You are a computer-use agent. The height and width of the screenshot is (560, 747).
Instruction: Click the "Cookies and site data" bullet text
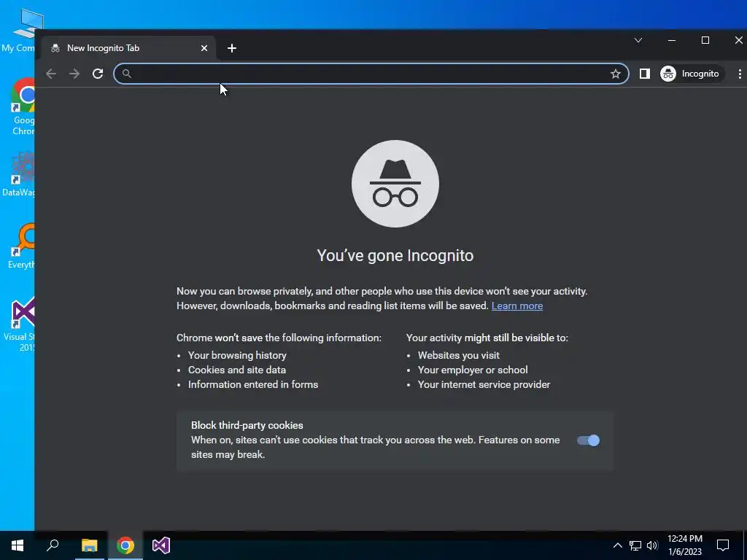coord(237,370)
